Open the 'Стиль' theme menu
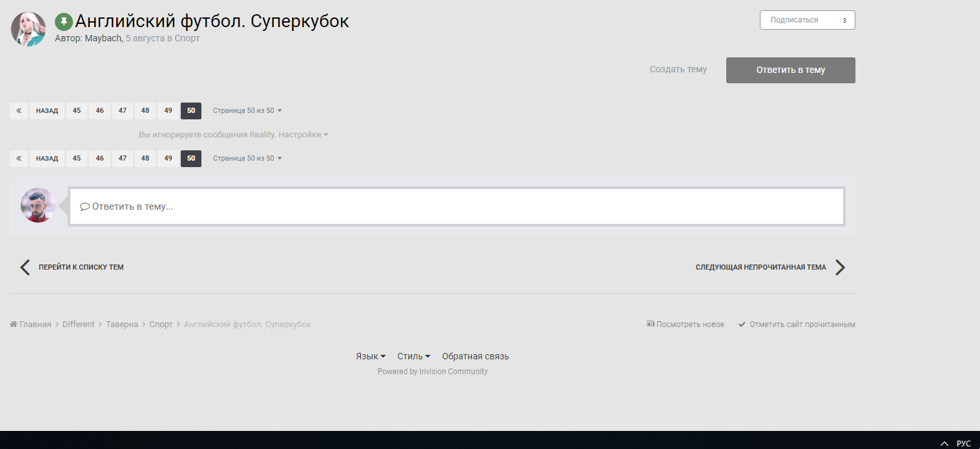Image resolution: width=980 pixels, height=449 pixels. pos(413,357)
